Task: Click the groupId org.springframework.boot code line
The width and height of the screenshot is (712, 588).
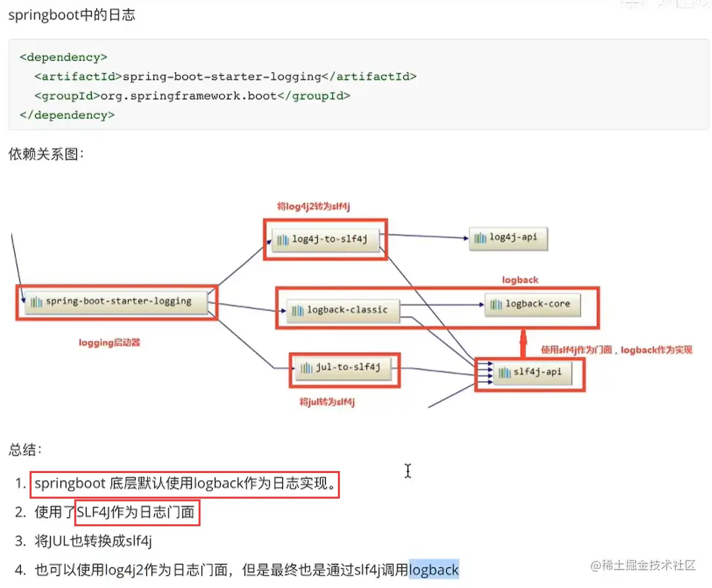Action: pos(192,96)
